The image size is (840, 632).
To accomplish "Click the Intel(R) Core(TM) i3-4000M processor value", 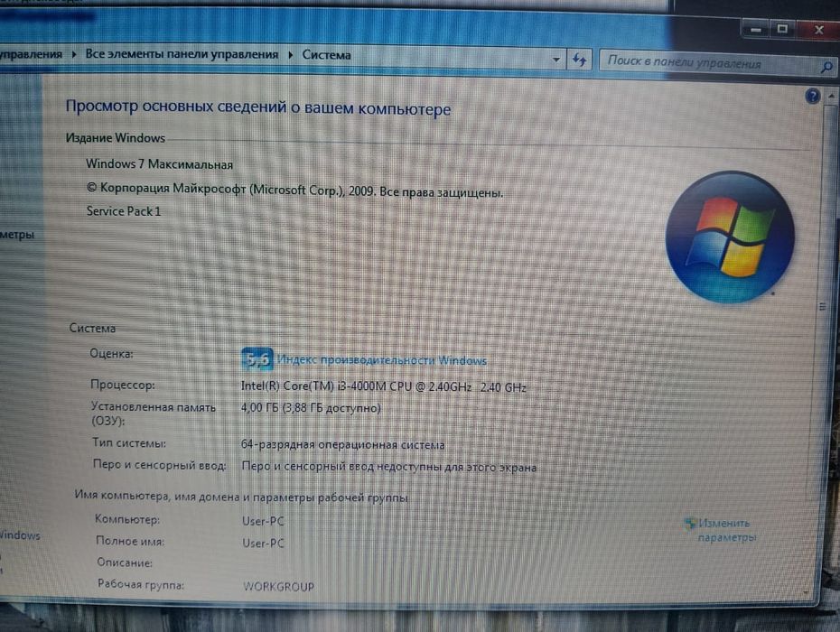I will tap(383, 386).
